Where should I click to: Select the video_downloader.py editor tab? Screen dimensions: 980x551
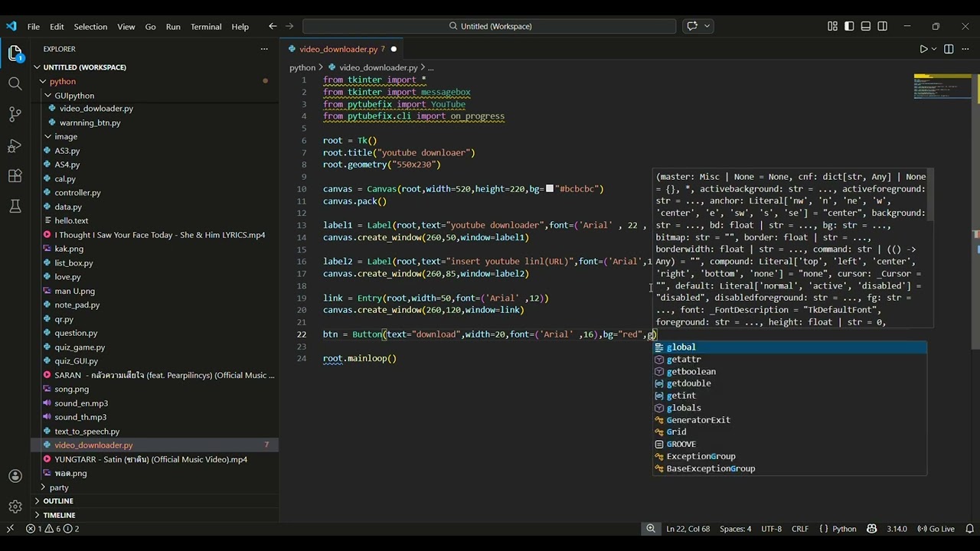(343, 49)
